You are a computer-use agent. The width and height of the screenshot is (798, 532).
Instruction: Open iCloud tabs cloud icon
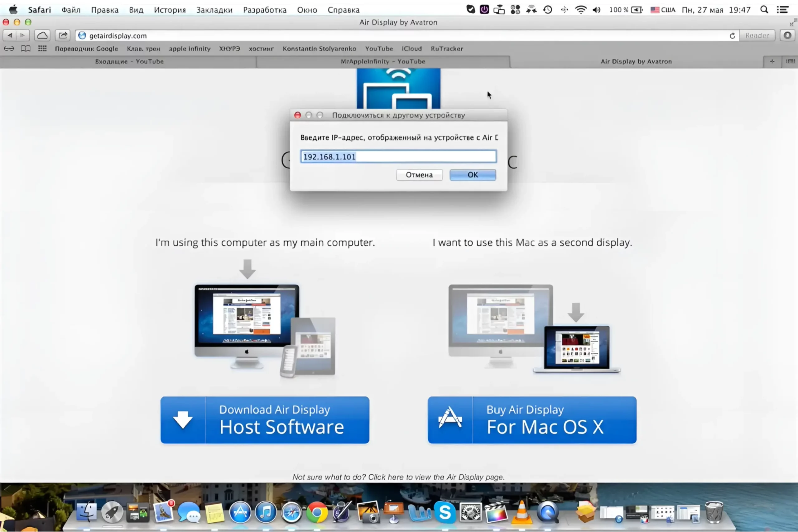[x=42, y=35]
